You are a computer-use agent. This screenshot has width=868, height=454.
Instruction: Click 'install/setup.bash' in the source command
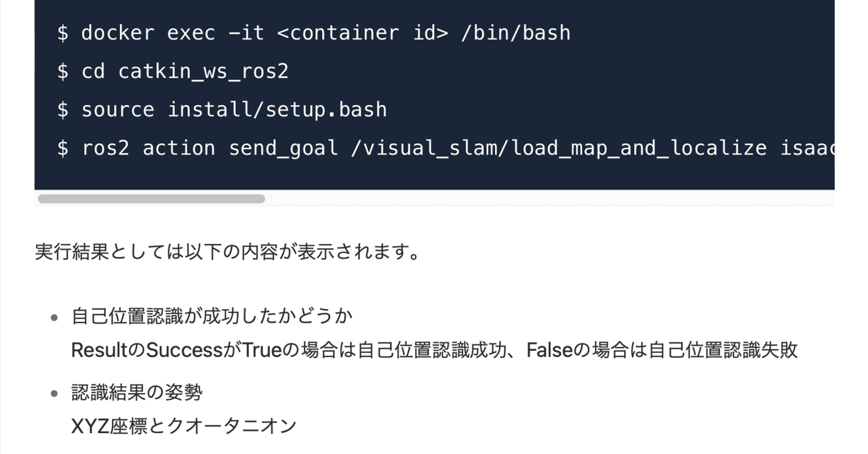point(277,110)
